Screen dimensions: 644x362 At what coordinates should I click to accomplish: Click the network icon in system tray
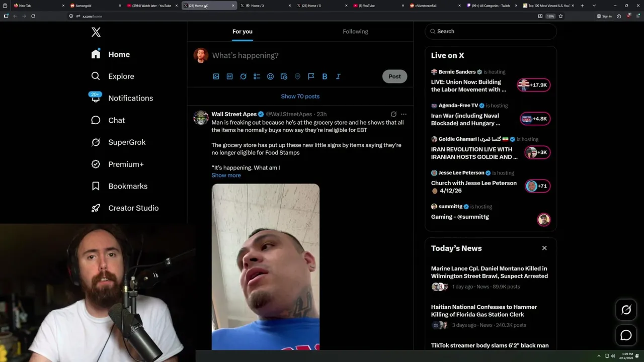(607, 356)
